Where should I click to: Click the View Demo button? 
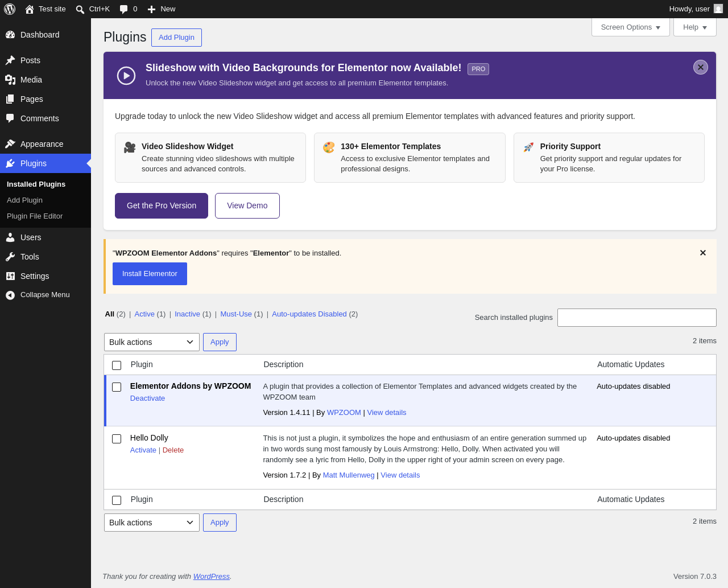pyautogui.click(x=247, y=205)
